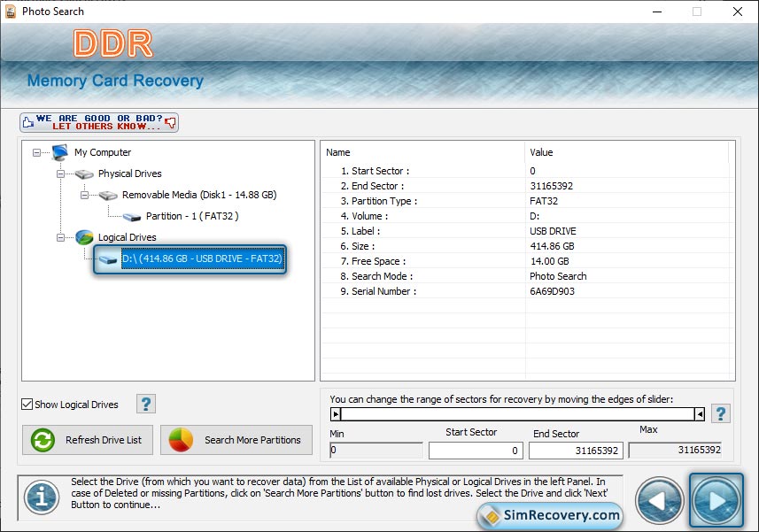The width and height of the screenshot is (759, 532).
Task: Minimize the Photo Search window
Action: 657,12
